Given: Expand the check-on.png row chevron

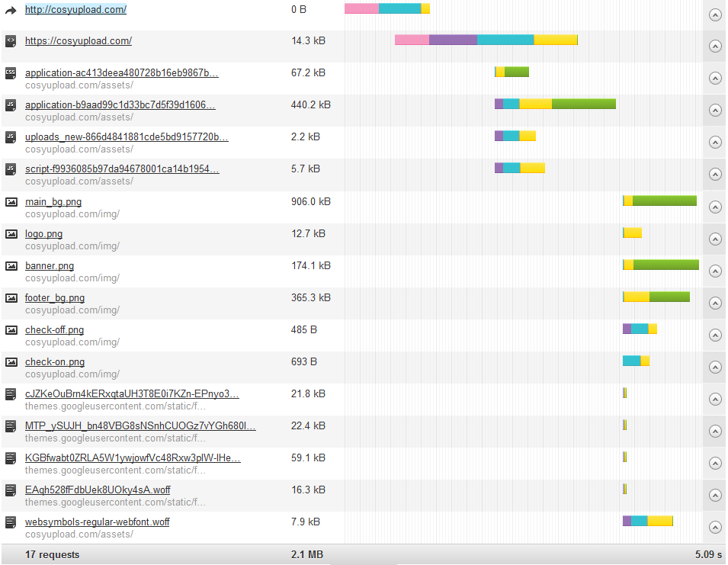Looking at the screenshot, I should [x=715, y=368].
